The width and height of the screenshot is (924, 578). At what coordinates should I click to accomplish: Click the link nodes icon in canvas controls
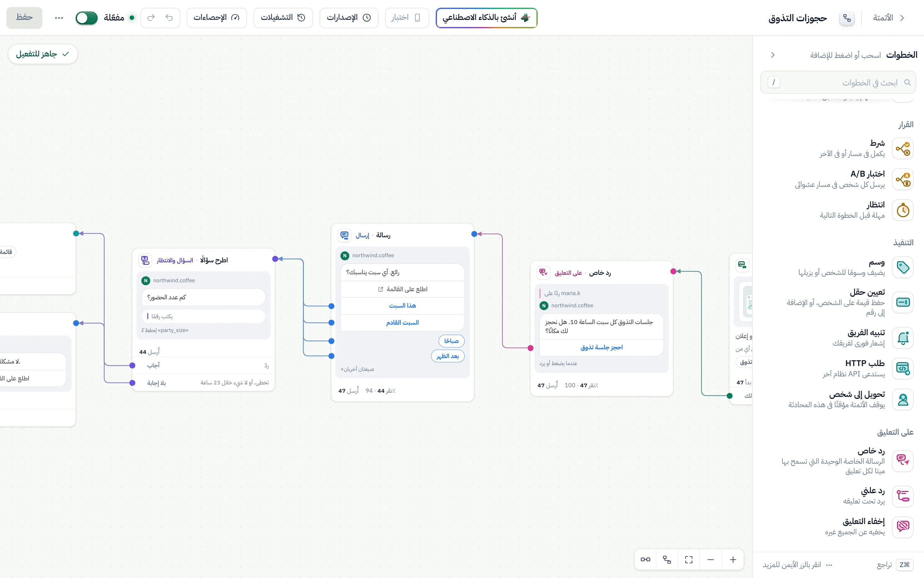pos(645,560)
